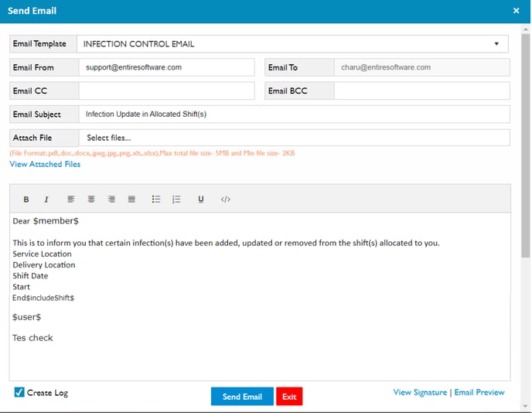Underline the selected text
Image resolution: width=532 pixels, height=413 pixels.
point(201,200)
